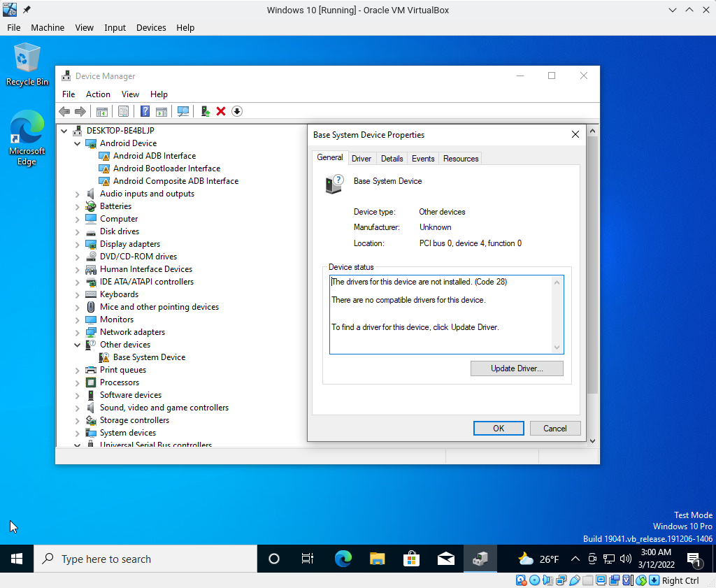Click Scan for hardware changes toolbar icon
Image resolution: width=716 pixels, height=588 pixels.
point(183,111)
